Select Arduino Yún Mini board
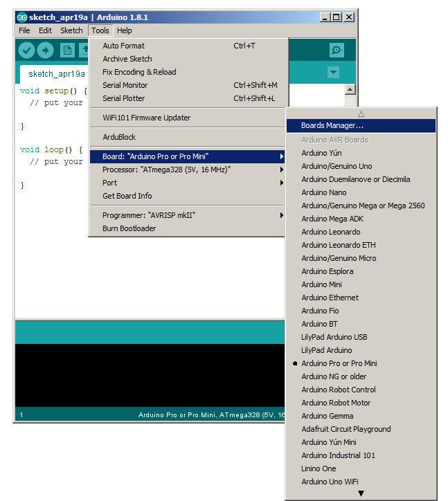 click(x=361, y=442)
